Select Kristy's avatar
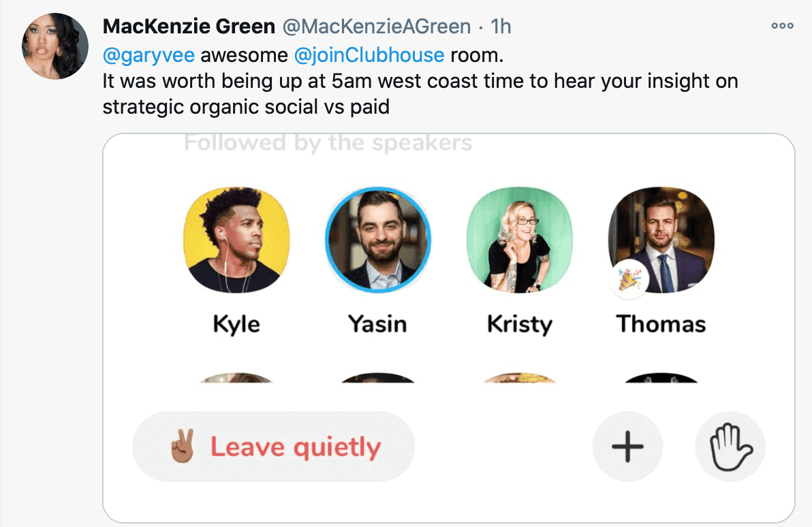The height and width of the screenshot is (527, 812). [520, 240]
